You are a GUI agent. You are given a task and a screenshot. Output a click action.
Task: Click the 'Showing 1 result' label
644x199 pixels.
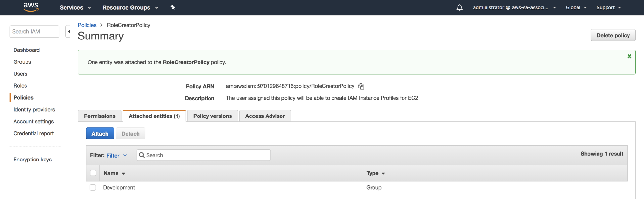(x=602, y=154)
